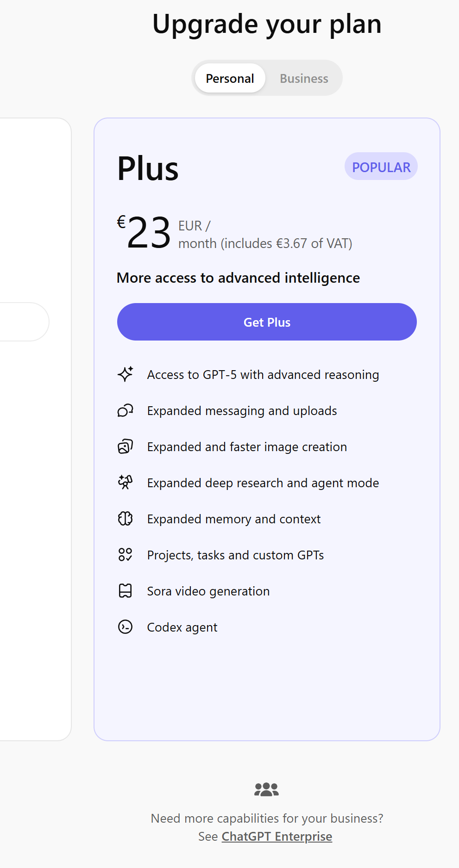
Task: Click the €23 price text
Action: tap(145, 233)
